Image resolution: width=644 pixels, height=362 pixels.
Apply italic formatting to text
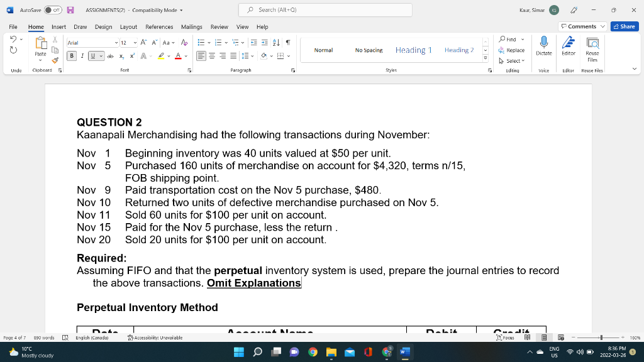point(82,56)
